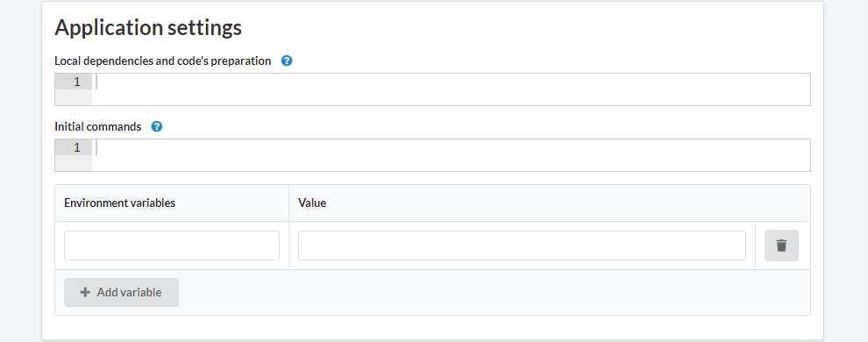Click the environment variable Value field
The height and width of the screenshot is (342, 868).
(522, 246)
